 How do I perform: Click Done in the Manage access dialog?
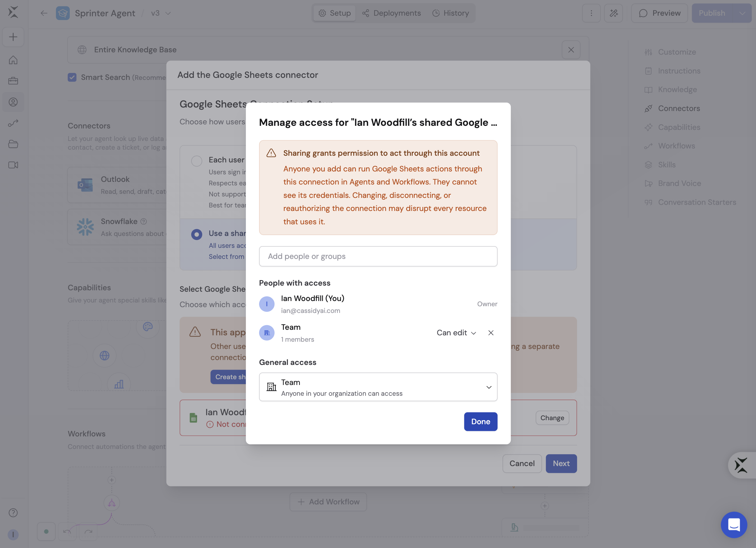tap(480, 421)
